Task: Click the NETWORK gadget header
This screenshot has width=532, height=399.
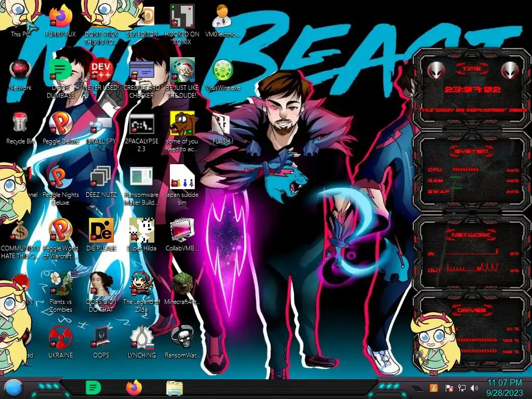Action: click(x=472, y=235)
